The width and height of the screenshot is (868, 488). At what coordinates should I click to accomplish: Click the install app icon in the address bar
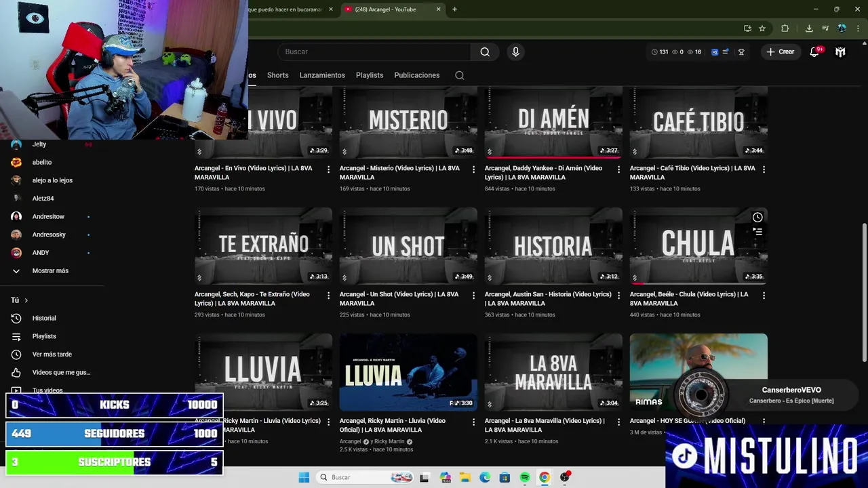[x=747, y=28]
